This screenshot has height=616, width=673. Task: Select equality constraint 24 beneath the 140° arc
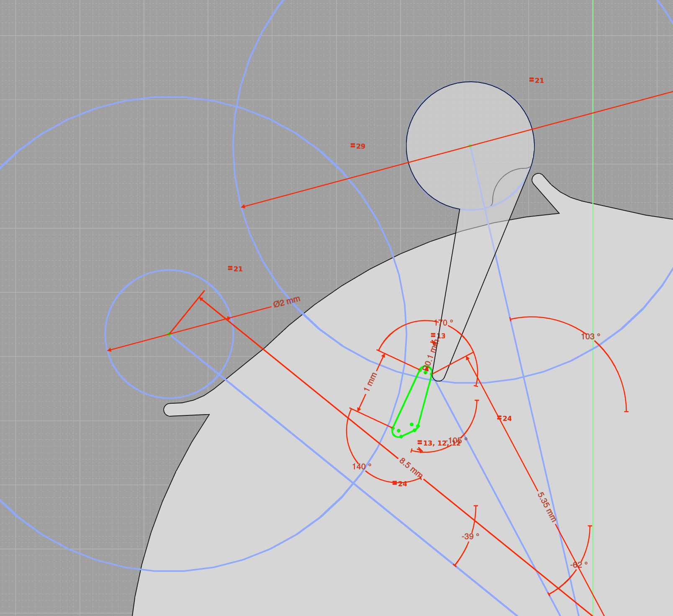click(x=400, y=484)
